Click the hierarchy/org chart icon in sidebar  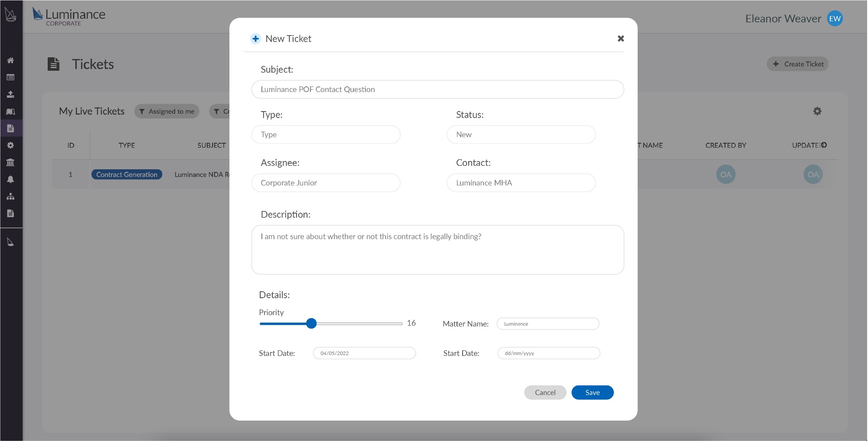click(10, 196)
